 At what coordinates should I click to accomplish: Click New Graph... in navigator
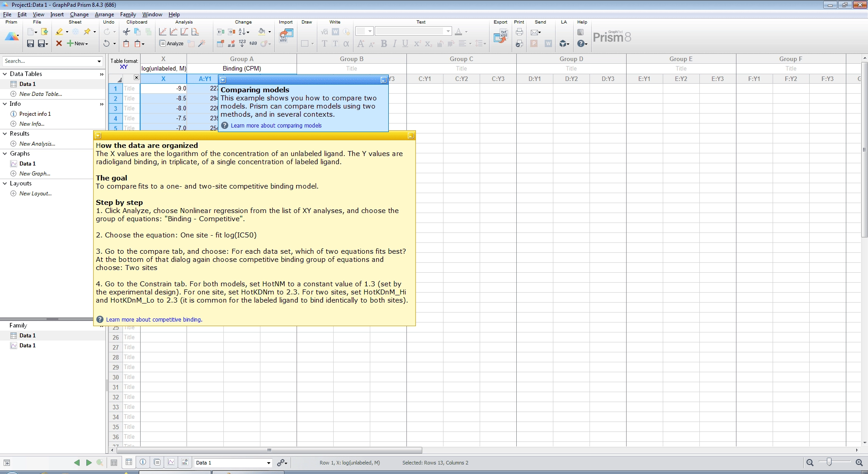(x=35, y=174)
